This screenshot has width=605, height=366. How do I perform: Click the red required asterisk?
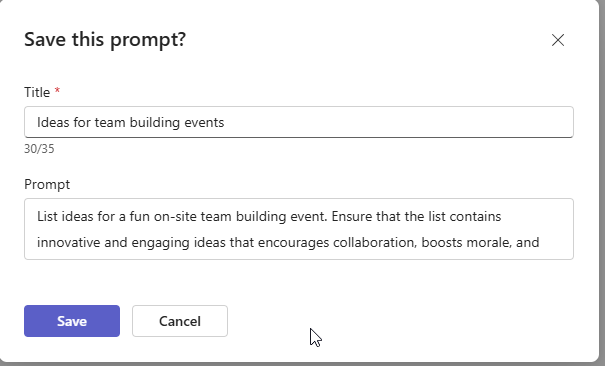click(x=57, y=91)
